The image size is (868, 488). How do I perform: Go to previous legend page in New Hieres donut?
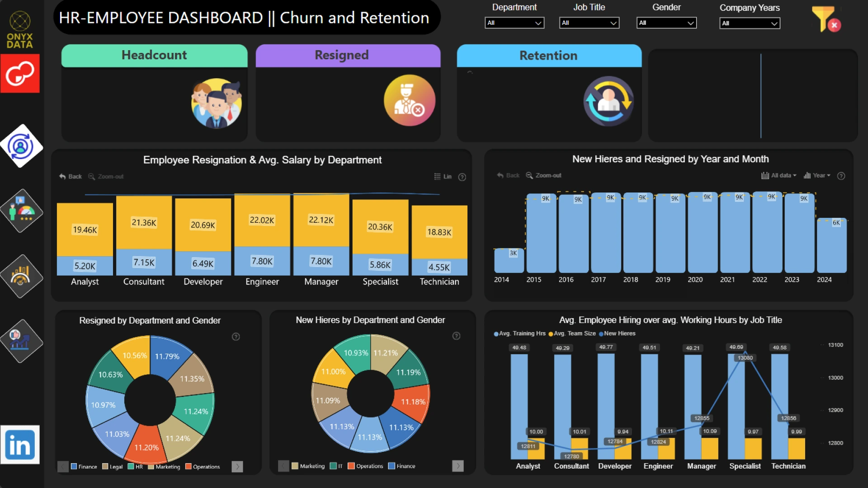point(283,466)
